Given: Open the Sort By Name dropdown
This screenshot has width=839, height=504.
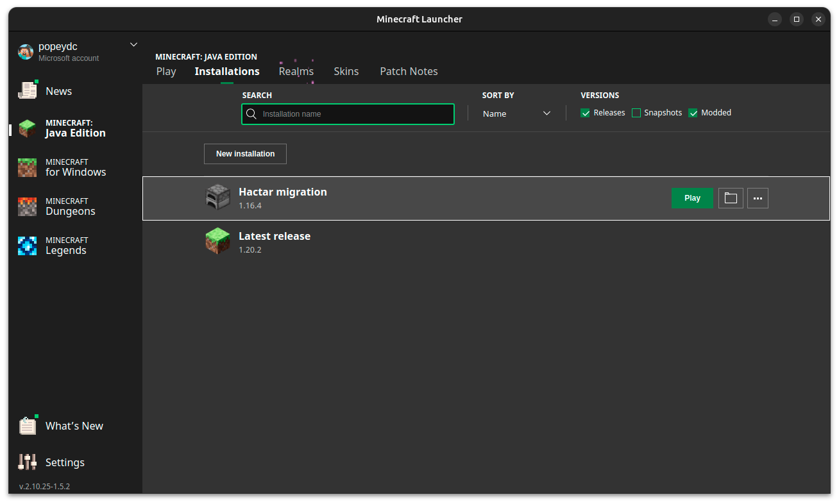Looking at the screenshot, I should (516, 113).
